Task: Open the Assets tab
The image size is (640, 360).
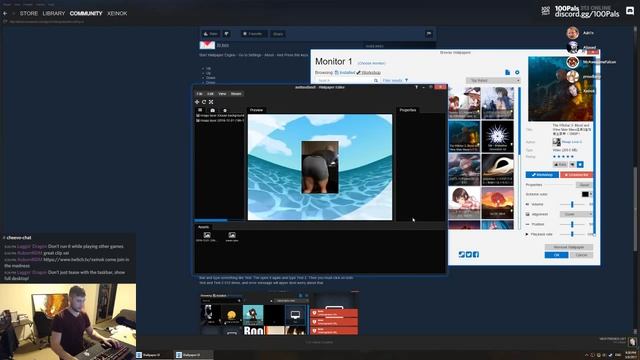Action: [203, 227]
